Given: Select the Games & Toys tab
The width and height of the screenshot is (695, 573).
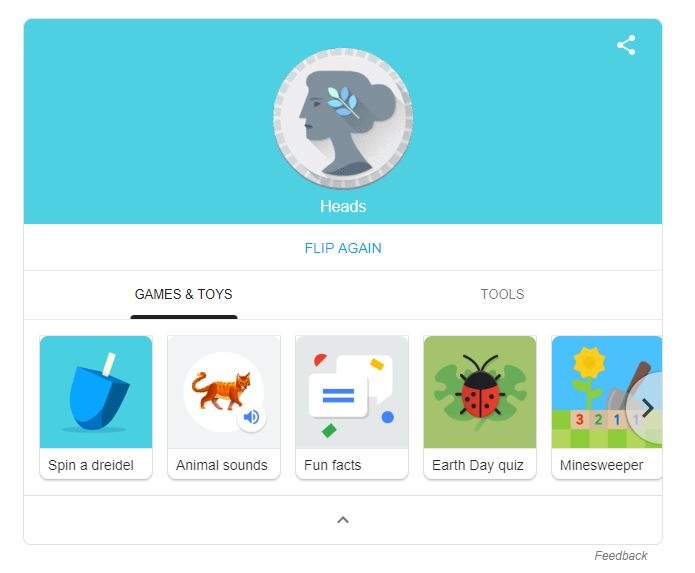Looking at the screenshot, I should pos(184,294).
